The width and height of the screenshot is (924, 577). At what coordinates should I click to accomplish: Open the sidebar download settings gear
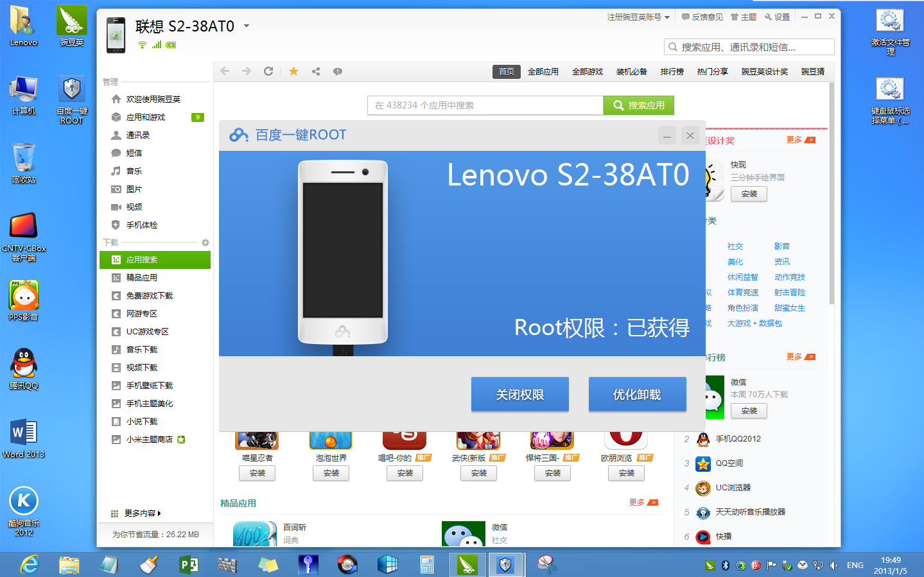(x=205, y=243)
